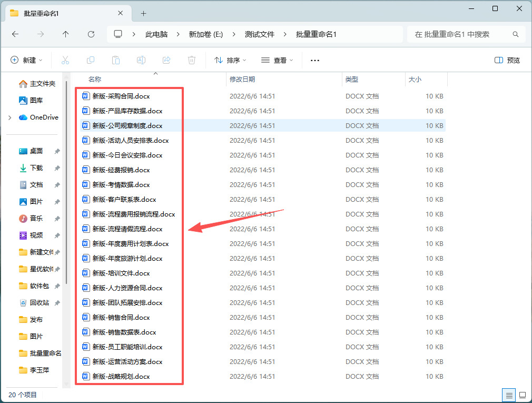The image size is (532, 403).
Task: Add a new tab with plus button
Action: [143, 13]
